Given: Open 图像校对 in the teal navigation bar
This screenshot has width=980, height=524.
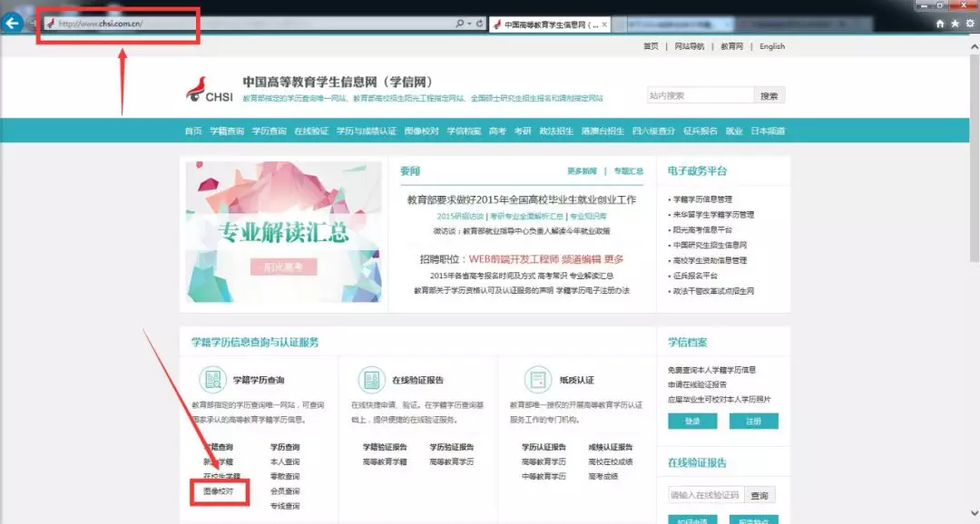Looking at the screenshot, I should tap(421, 131).
